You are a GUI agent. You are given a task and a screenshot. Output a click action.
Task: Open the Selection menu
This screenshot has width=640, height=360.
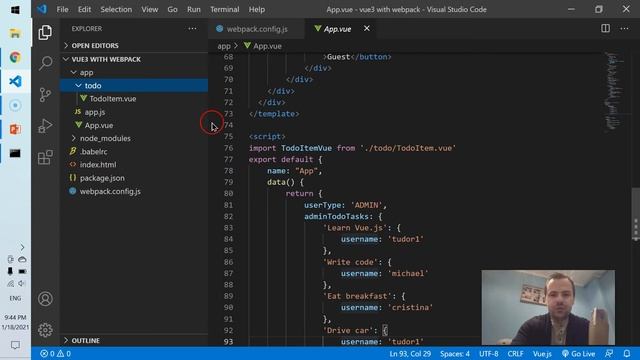[x=116, y=9]
